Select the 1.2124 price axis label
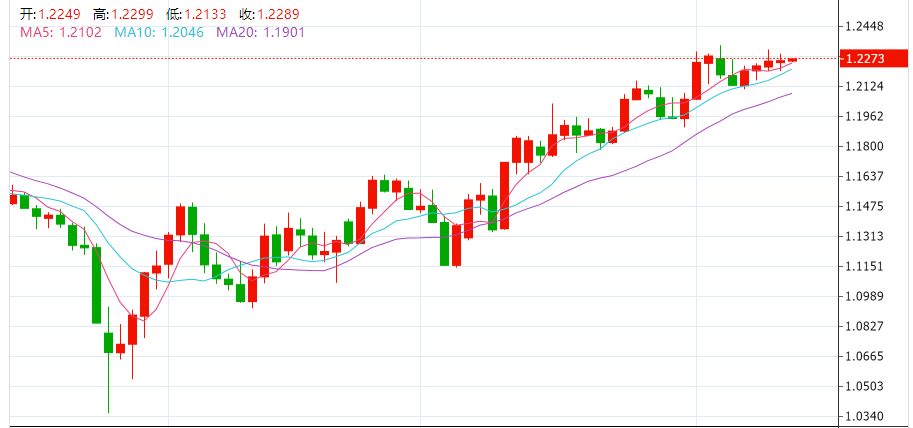This screenshot has width=913, height=428. coord(866,86)
